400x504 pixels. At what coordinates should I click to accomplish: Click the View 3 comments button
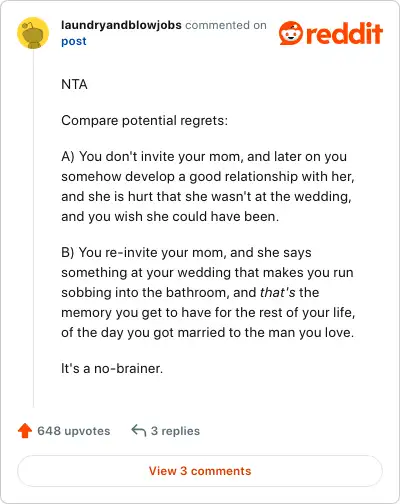[x=200, y=471]
